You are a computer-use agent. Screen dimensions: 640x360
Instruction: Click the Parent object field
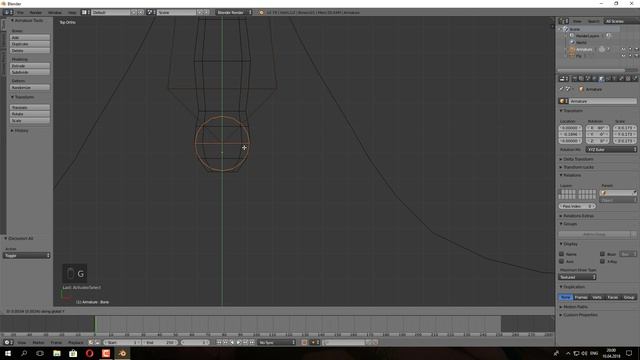click(x=618, y=193)
